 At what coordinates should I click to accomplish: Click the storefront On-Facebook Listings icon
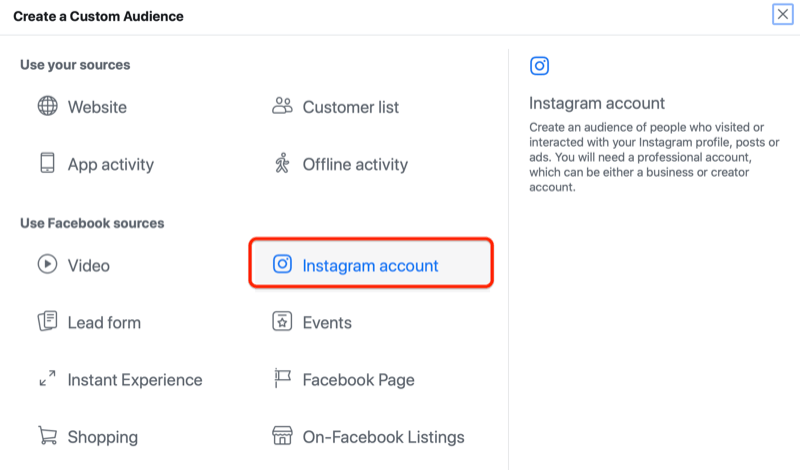tap(282, 437)
